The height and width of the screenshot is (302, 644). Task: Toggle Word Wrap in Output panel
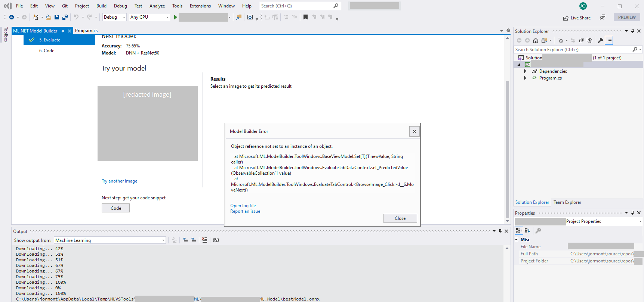[x=216, y=240]
